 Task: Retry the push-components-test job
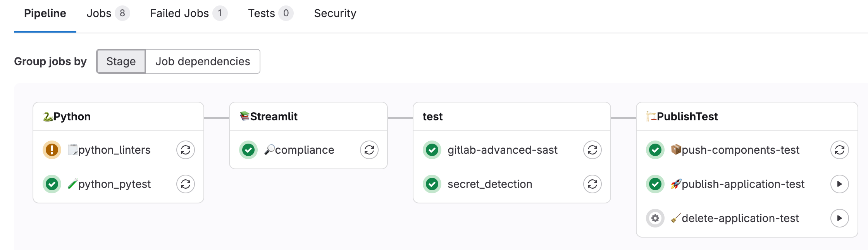(x=840, y=150)
